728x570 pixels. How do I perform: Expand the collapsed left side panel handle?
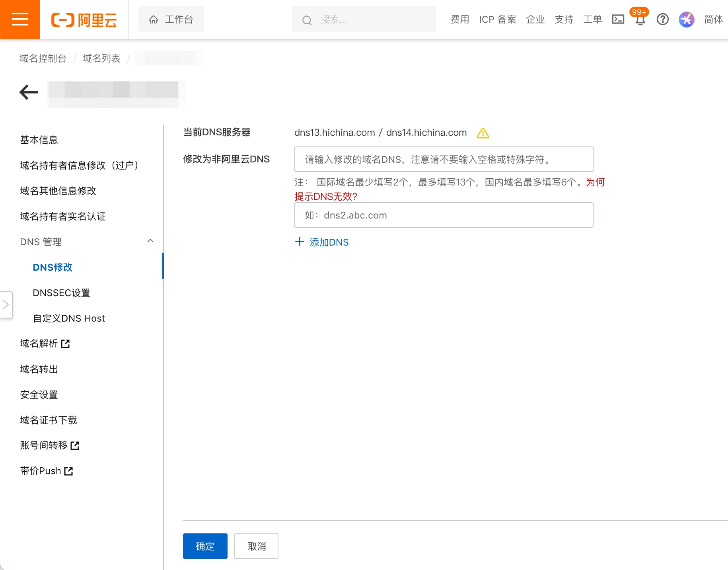(6, 305)
